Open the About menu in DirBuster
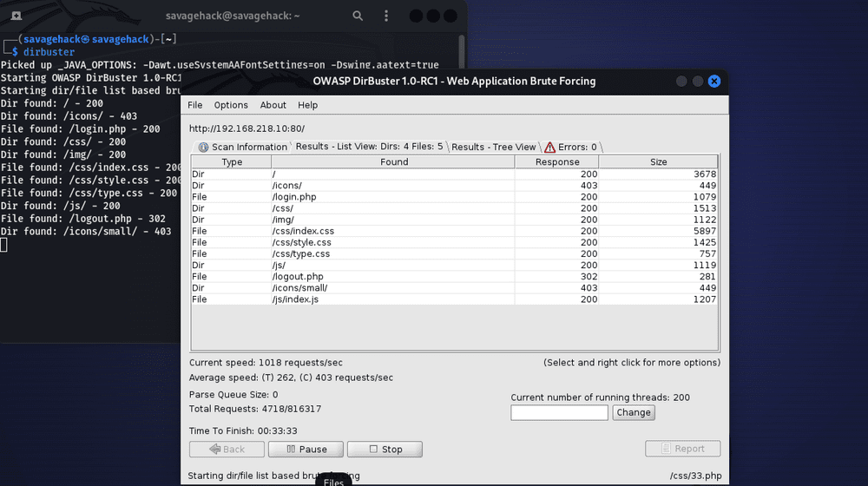 coord(273,105)
